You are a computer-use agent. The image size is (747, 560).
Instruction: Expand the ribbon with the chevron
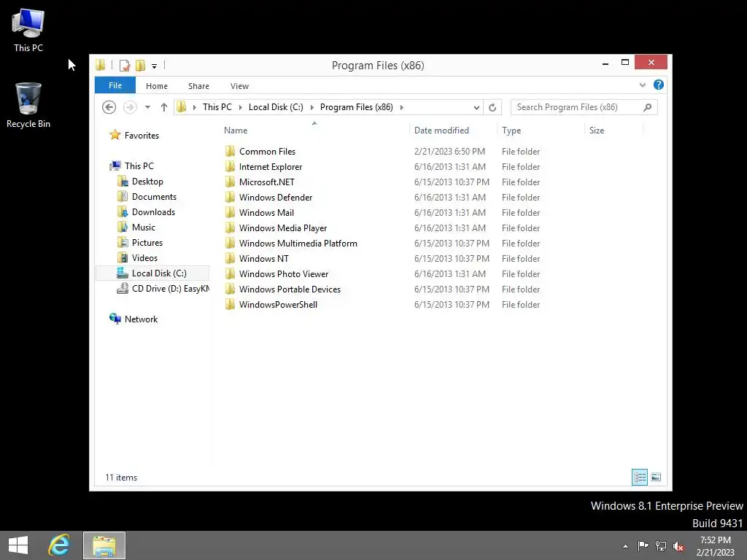coord(643,85)
